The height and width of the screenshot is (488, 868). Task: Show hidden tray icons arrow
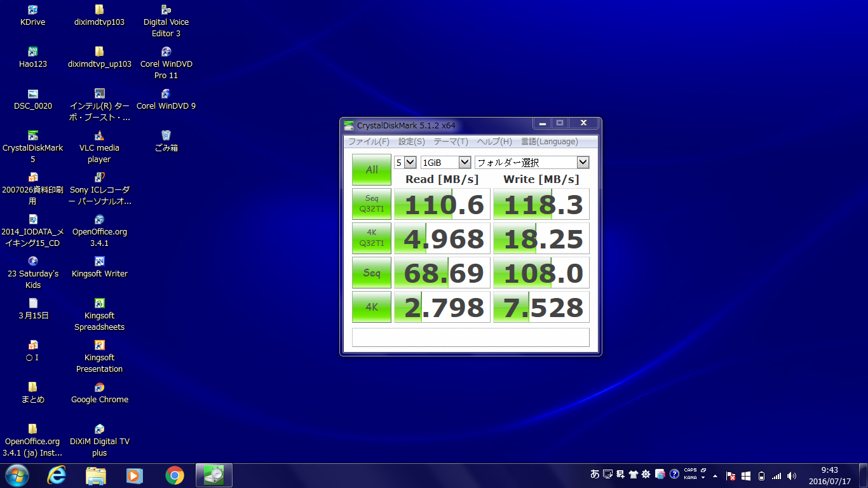(715, 475)
